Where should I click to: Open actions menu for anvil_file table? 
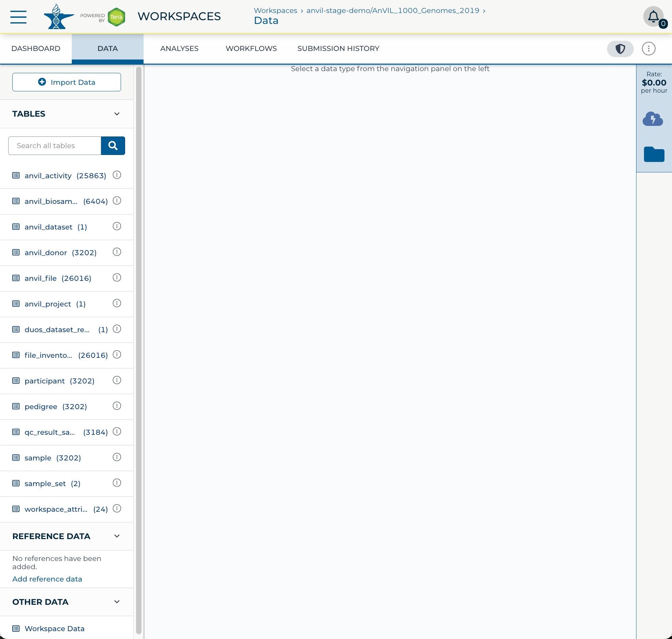(117, 278)
